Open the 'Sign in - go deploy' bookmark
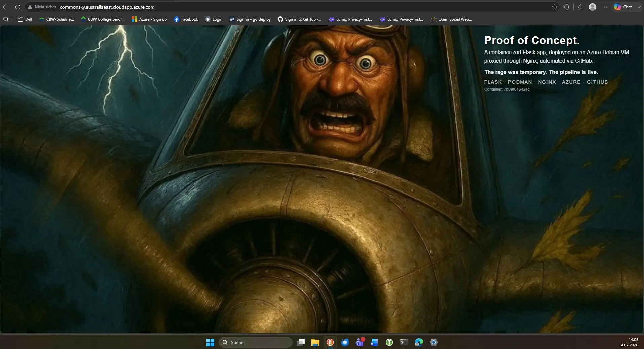The width and height of the screenshot is (644, 349). (250, 19)
